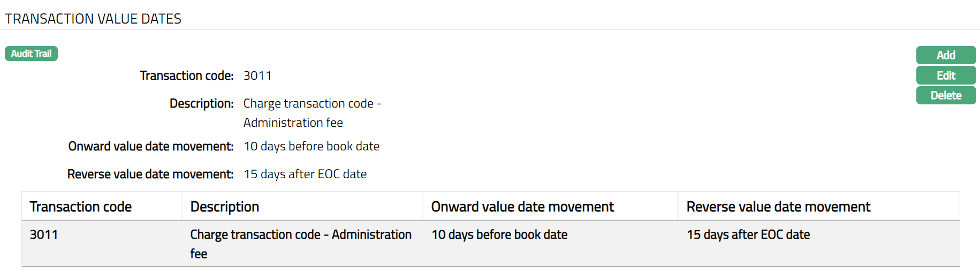Click the 3011 value beside Transaction code label

[257, 75]
